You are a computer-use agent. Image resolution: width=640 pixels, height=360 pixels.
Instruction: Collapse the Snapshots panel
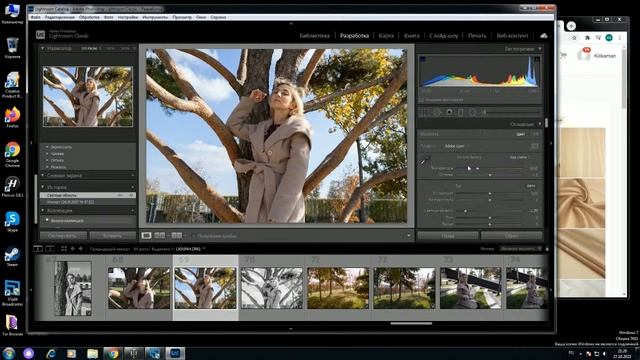(x=42, y=176)
